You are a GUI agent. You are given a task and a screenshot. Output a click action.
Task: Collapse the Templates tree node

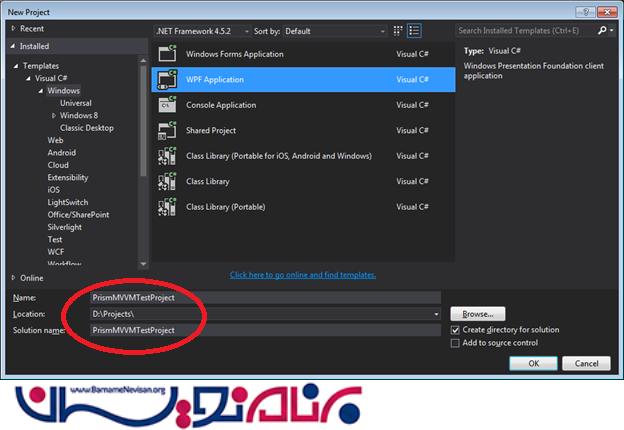tap(16, 66)
